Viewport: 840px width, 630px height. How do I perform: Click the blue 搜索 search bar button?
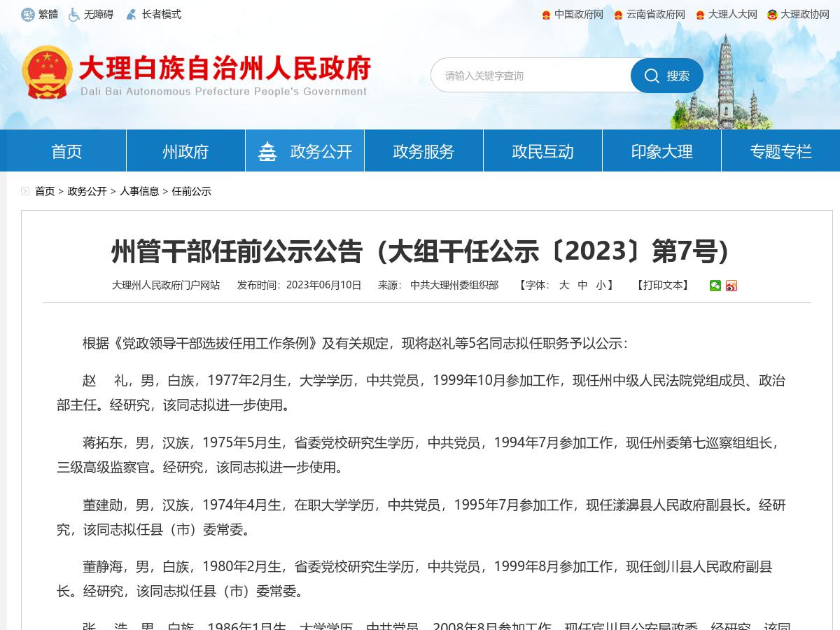666,76
